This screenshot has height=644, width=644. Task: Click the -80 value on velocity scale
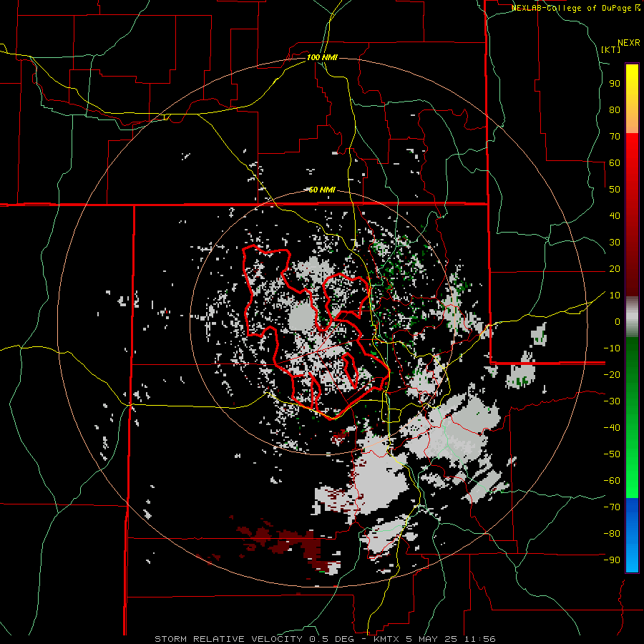pos(612,534)
